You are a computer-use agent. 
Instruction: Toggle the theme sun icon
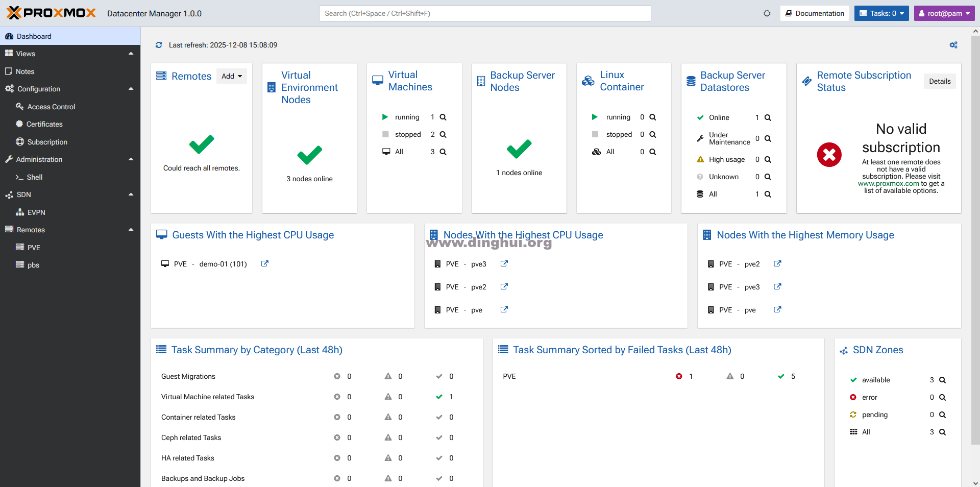tap(767, 13)
